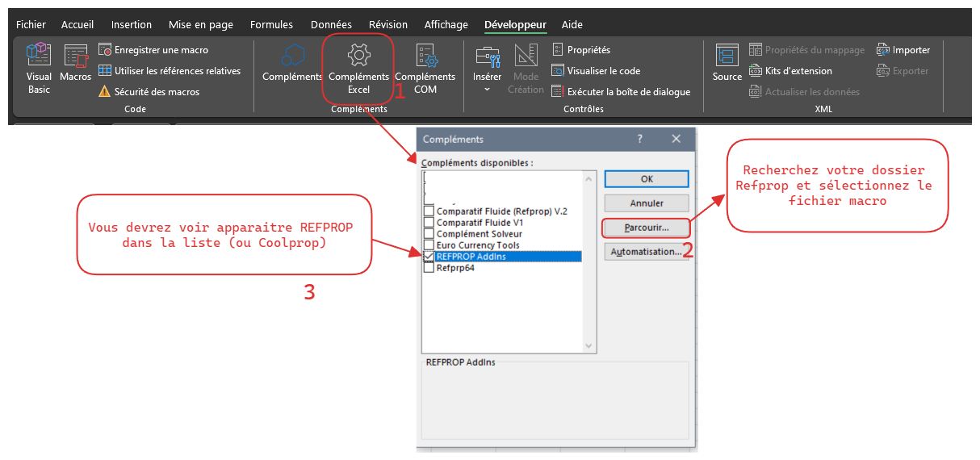Switch to the Révision tab
980x460 pixels.
click(388, 25)
